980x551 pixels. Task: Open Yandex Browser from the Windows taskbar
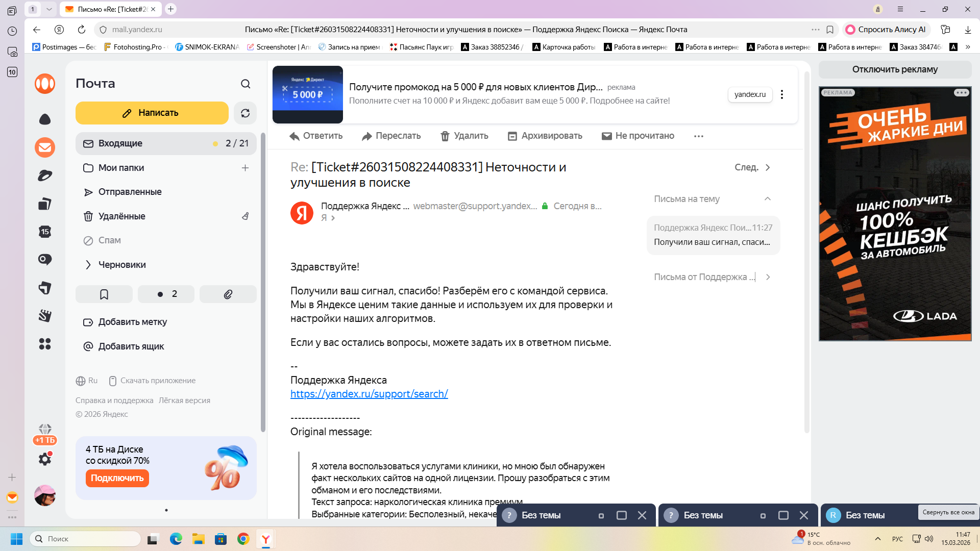[266, 539]
